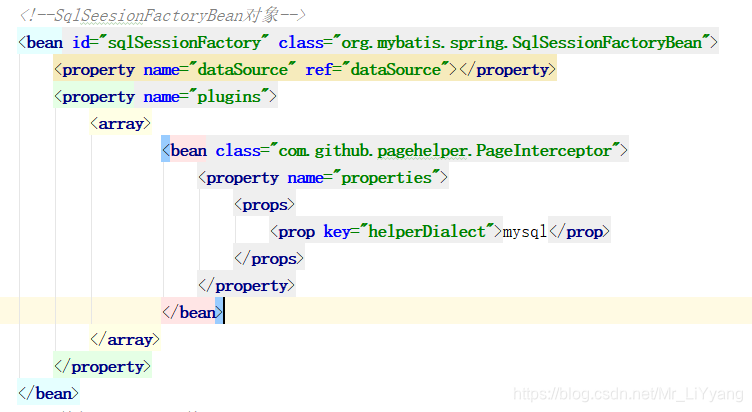The image size is (752, 412).
Task: Click the SqlSeesionFactoryBean comment line
Action: pos(162,15)
